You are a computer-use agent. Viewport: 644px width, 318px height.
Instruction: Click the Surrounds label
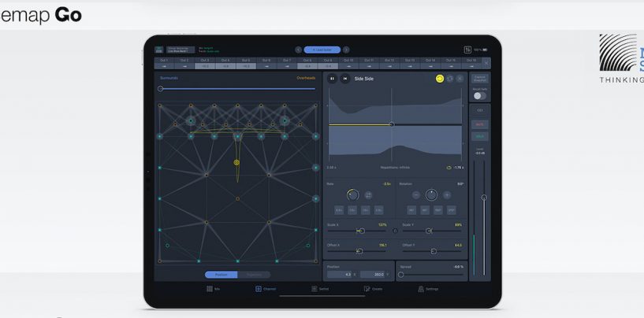(169, 78)
